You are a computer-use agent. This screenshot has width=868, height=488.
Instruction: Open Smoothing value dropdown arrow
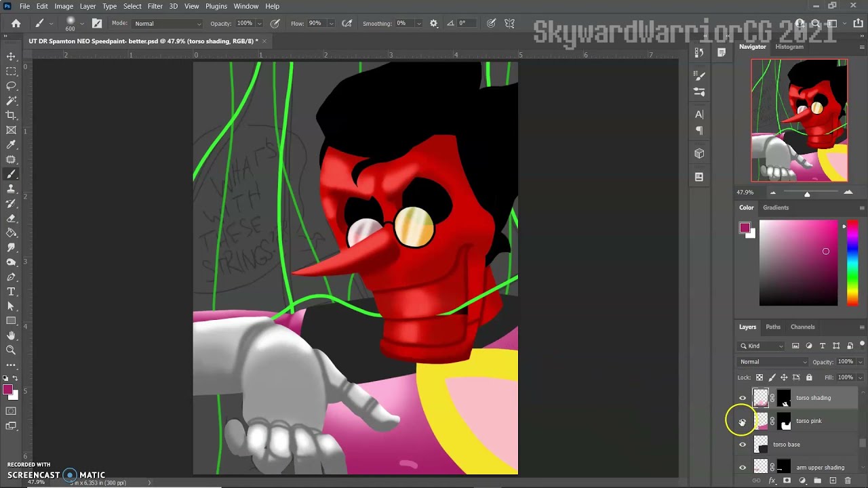click(418, 24)
